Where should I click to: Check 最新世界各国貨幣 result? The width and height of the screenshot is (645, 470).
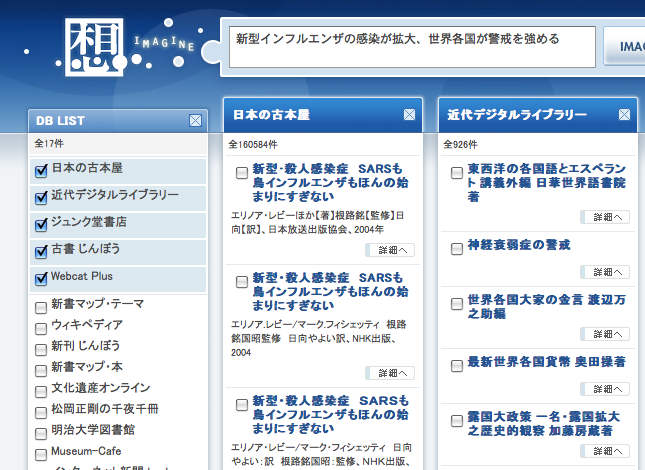click(457, 366)
